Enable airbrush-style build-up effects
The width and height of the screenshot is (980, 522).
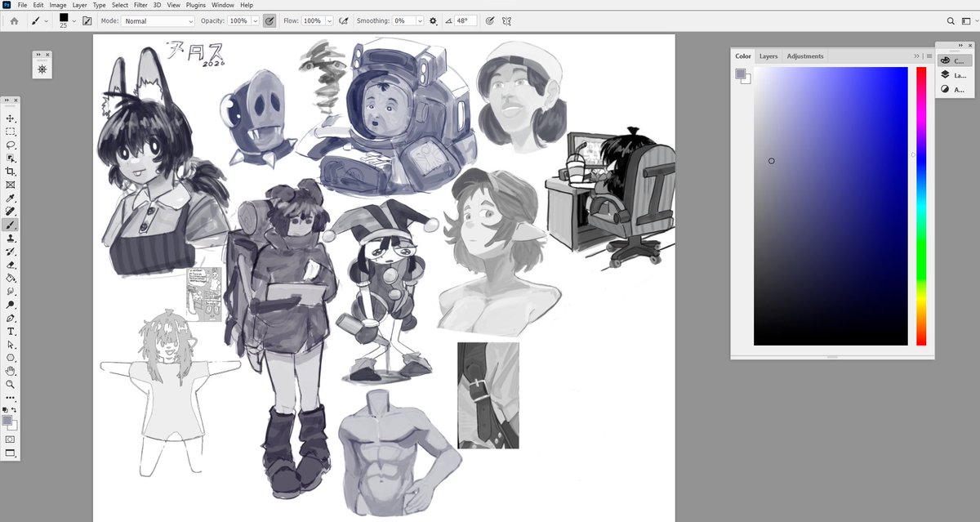coord(344,20)
